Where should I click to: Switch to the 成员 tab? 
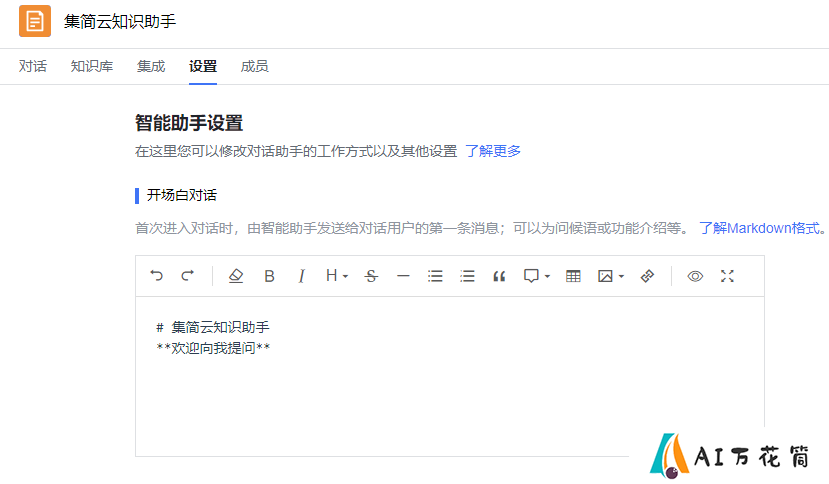click(254, 67)
